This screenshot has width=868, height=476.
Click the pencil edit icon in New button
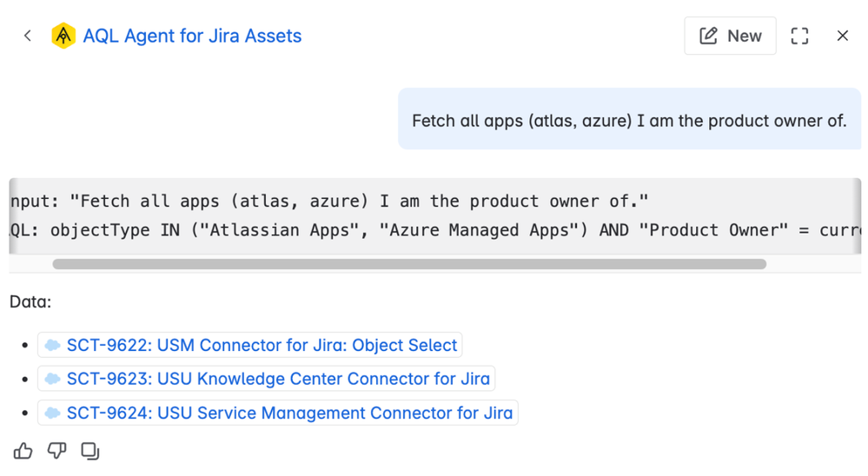(x=709, y=36)
